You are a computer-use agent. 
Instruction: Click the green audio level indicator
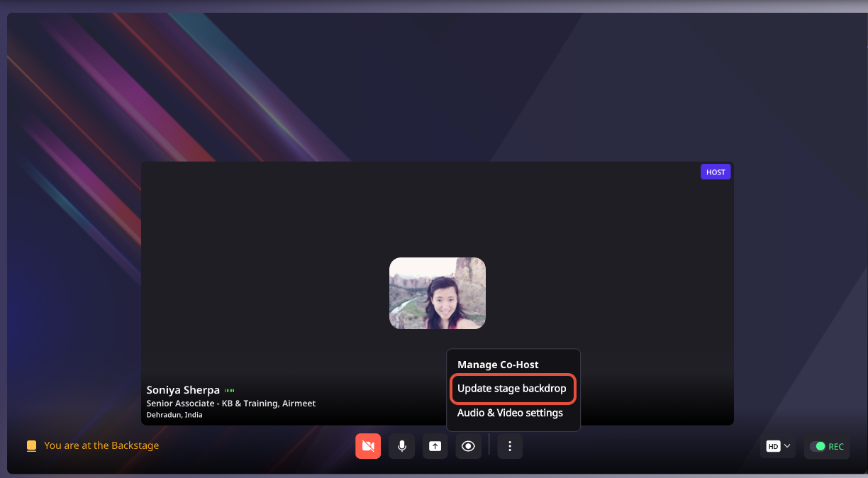(230, 391)
